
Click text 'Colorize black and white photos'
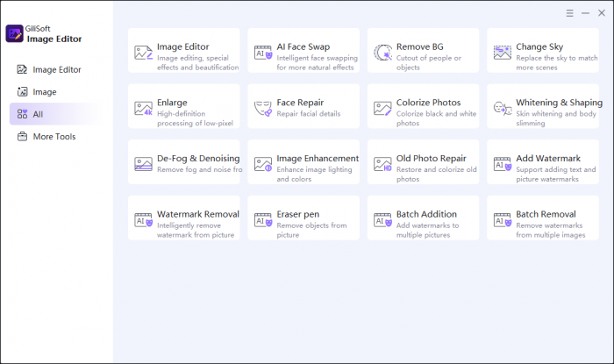pyautogui.click(x=436, y=118)
